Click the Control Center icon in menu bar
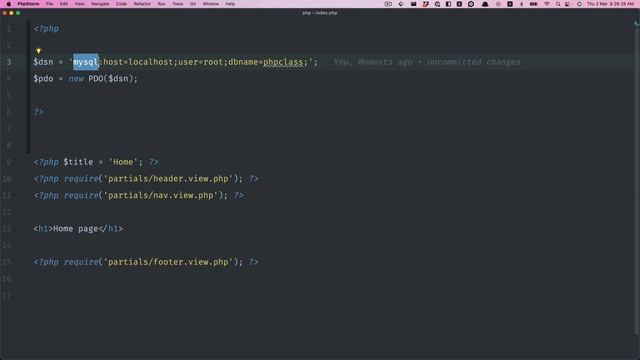640x360 pixels. (x=567, y=4)
